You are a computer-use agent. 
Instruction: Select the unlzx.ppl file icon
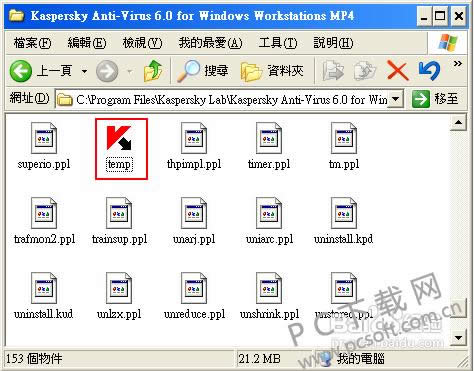[x=119, y=288]
